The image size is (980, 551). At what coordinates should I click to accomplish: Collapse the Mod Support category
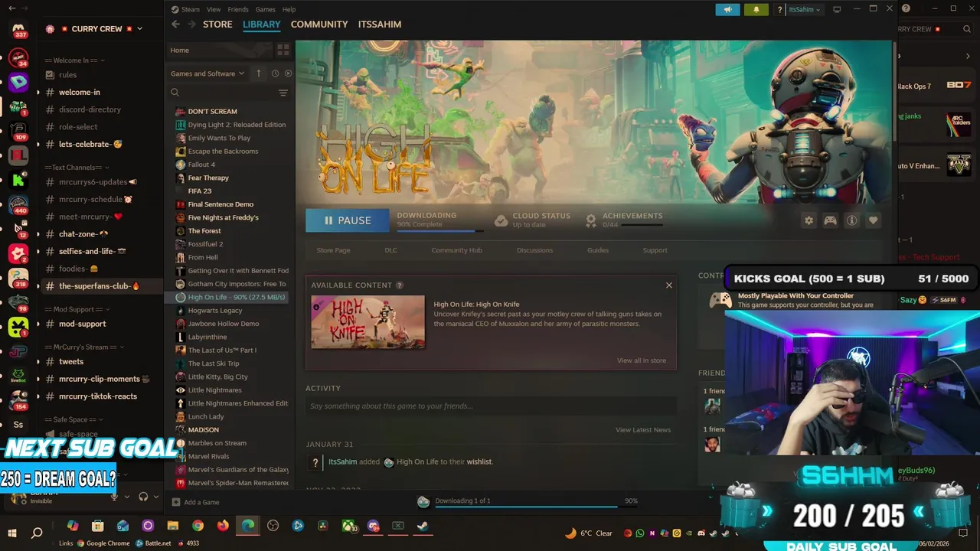pyautogui.click(x=77, y=309)
